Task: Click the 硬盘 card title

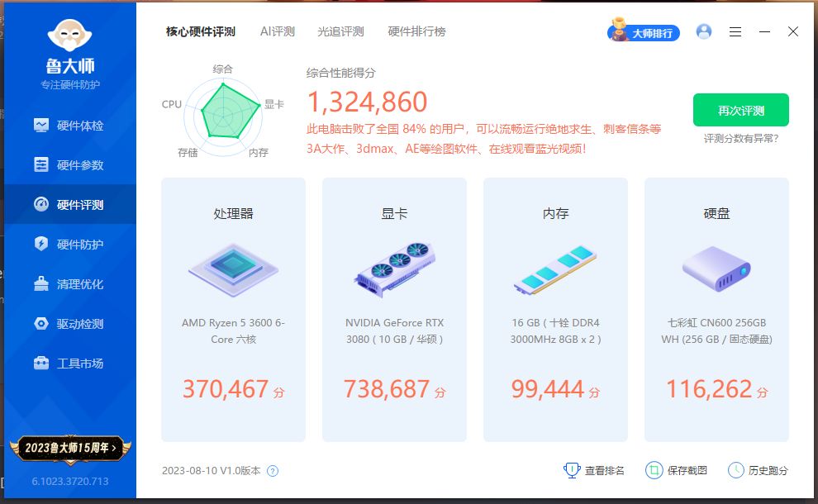Action: click(717, 213)
